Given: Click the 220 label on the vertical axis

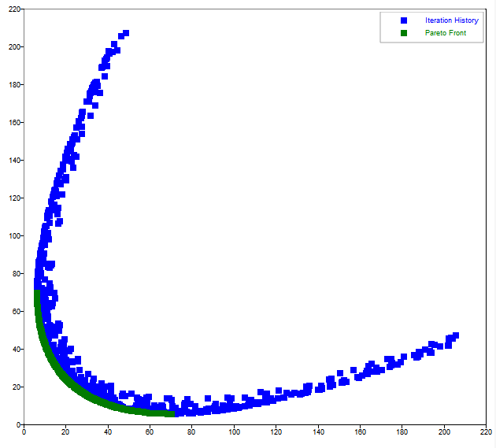Looking at the screenshot, I should 13,9.
